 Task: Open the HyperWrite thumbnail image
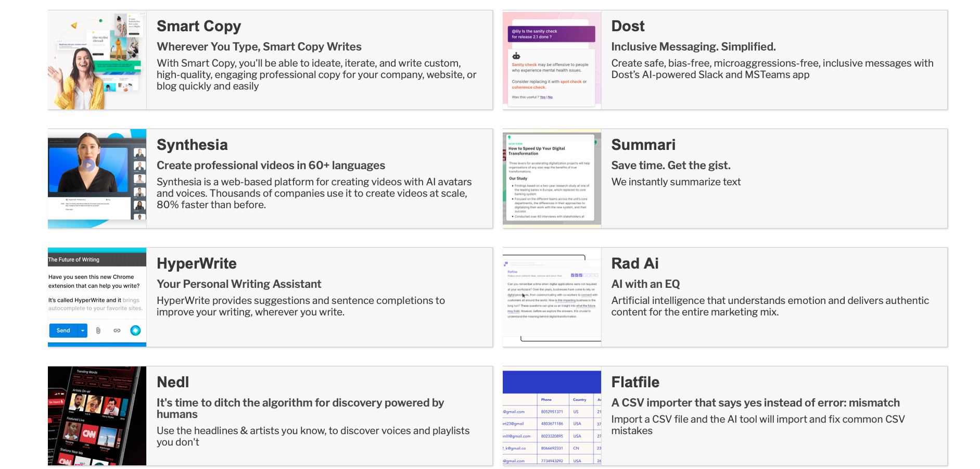pyautogui.click(x=97, y=297)
